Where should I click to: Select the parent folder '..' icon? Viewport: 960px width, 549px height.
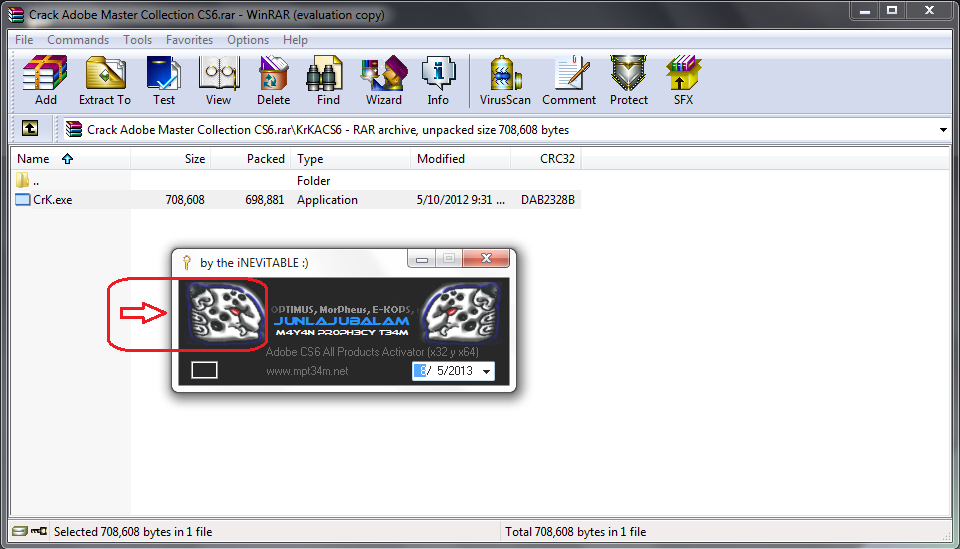pos(23,180)
